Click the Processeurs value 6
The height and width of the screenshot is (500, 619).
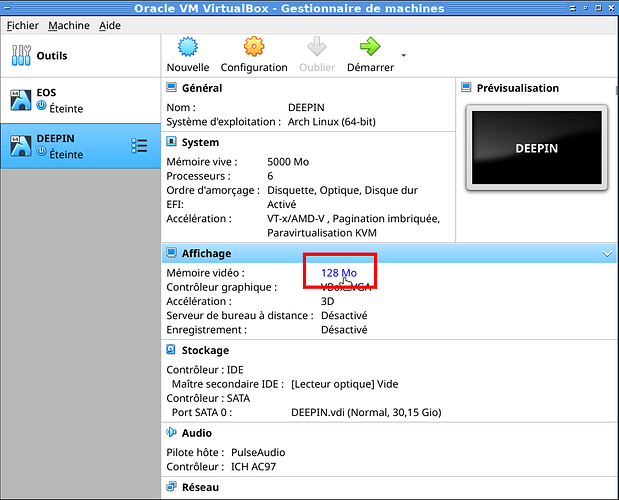click(270, 176)
